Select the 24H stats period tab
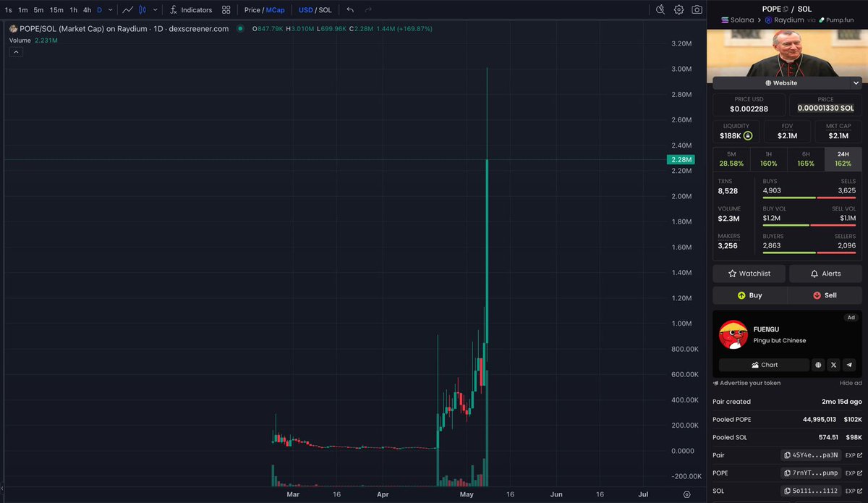The image size is (868, 503). click(x=843, y=159)
